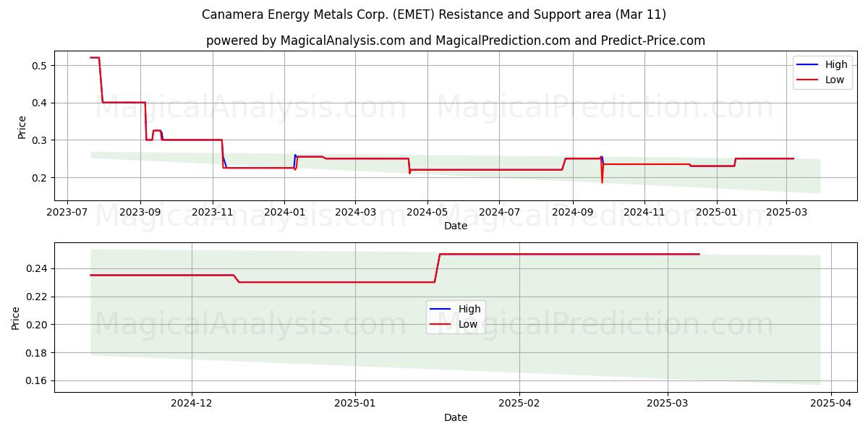Click the 0.24 price tick on lower chart

click(x=36, y=269)
